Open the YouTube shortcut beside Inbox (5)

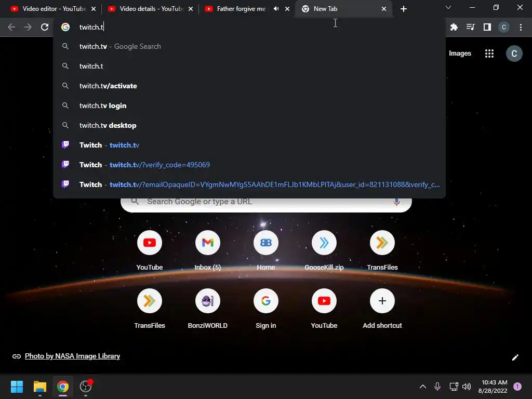tap(150, 251)
